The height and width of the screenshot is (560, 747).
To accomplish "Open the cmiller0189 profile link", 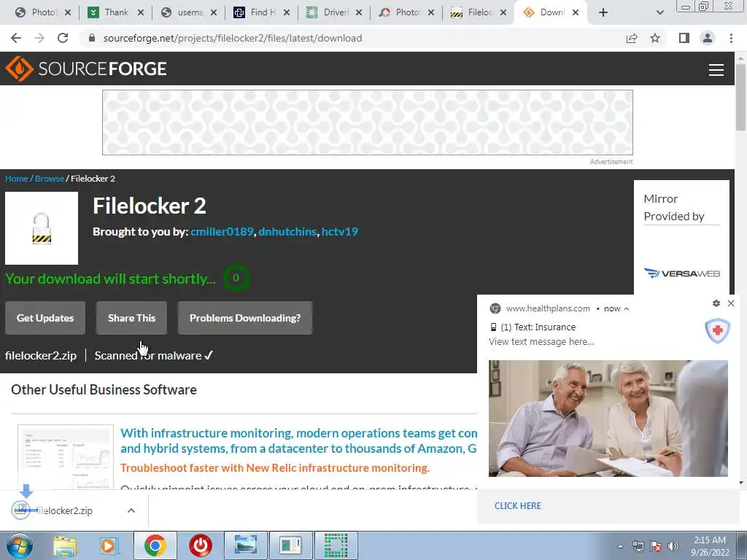I will (x=222, y=231).
